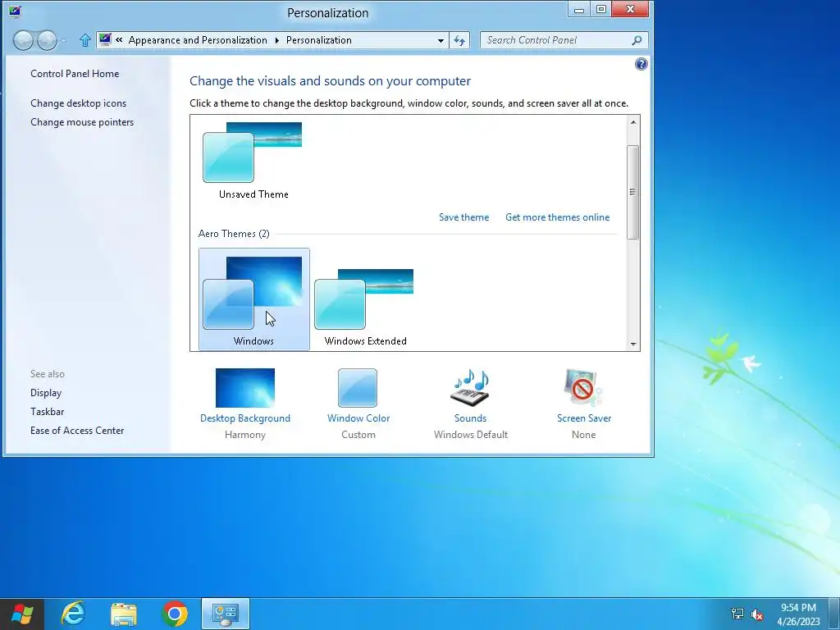Click the Personalization breadcrumb segment
Screen dimensions: 840x630
(x=319, y=40)
